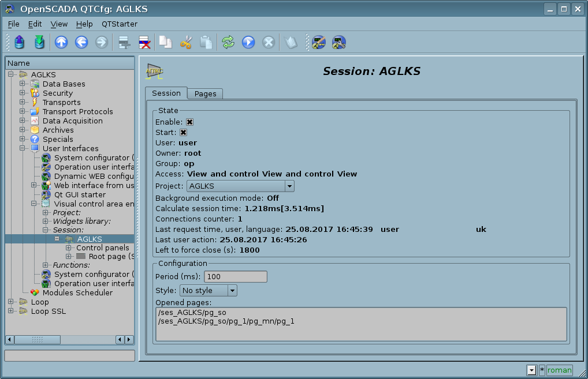
Task: Expand the Loop SSL tree node
Action: pyautogui.click(x=11, y=312)
